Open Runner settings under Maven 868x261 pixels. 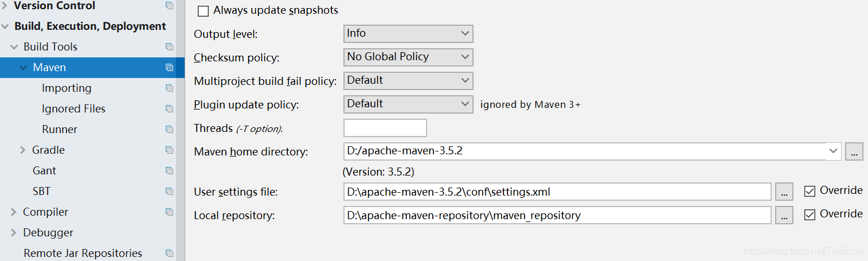click(60, 129)
